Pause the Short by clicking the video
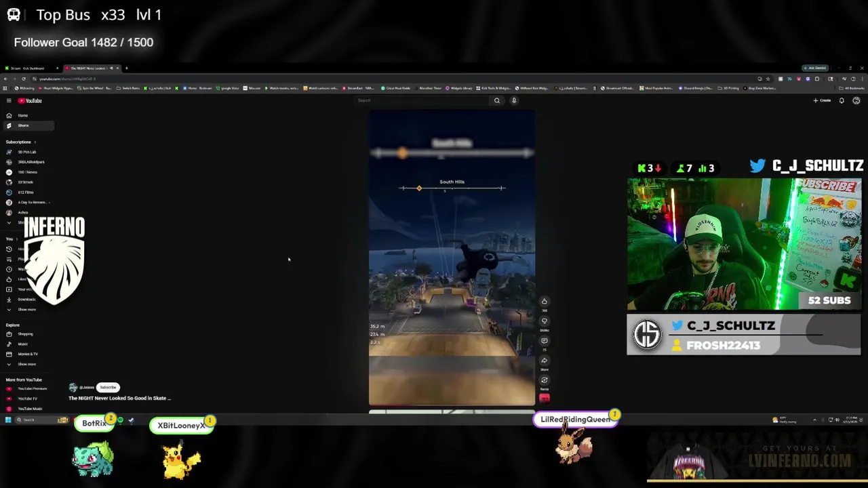Viewport: 868px width, 488px height. 452,258
